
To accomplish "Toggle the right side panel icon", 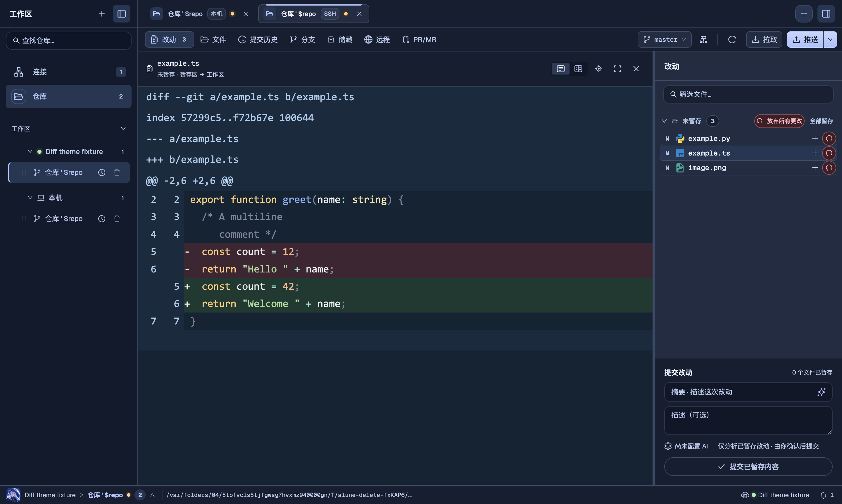I will coord(826,14).
